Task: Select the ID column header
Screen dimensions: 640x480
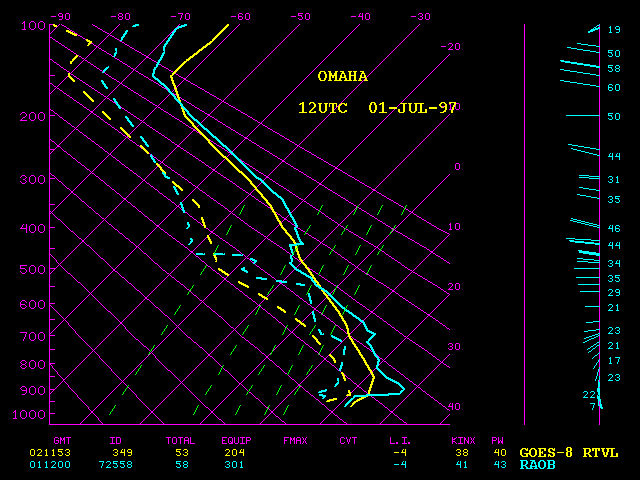Action: (x=116, y=441)
